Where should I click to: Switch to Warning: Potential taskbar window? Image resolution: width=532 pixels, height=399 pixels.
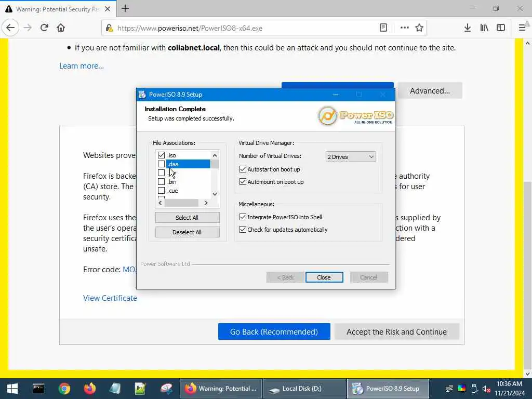click(x=220, y=389)
